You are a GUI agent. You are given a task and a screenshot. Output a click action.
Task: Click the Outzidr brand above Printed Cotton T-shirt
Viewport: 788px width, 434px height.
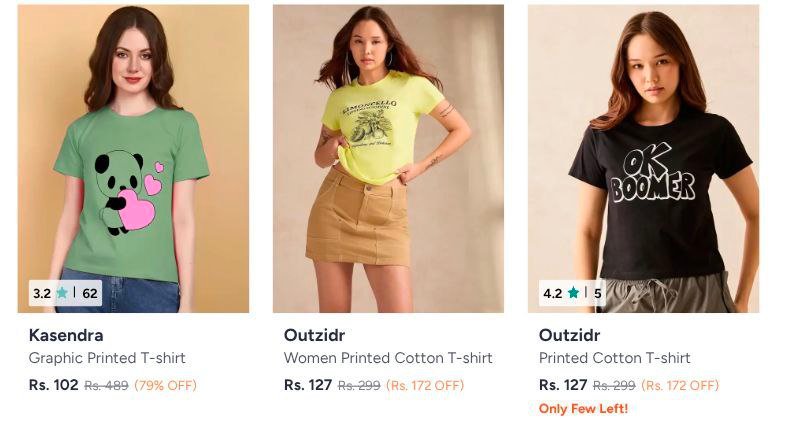569,335
